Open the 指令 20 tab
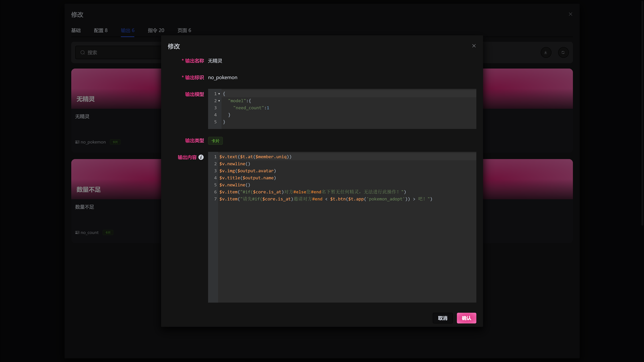This screenshot has height=362, width=644. tap(156, 31)
